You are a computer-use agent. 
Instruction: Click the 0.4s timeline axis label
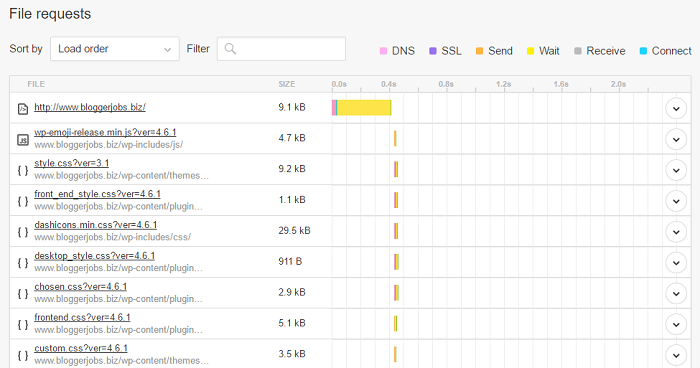point(388,84)
